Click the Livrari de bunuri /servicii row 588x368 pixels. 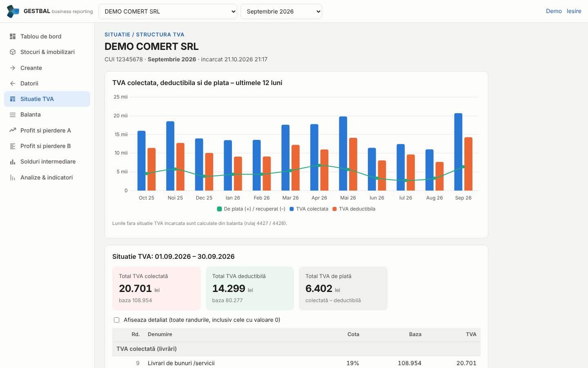[x=296, y=363]
